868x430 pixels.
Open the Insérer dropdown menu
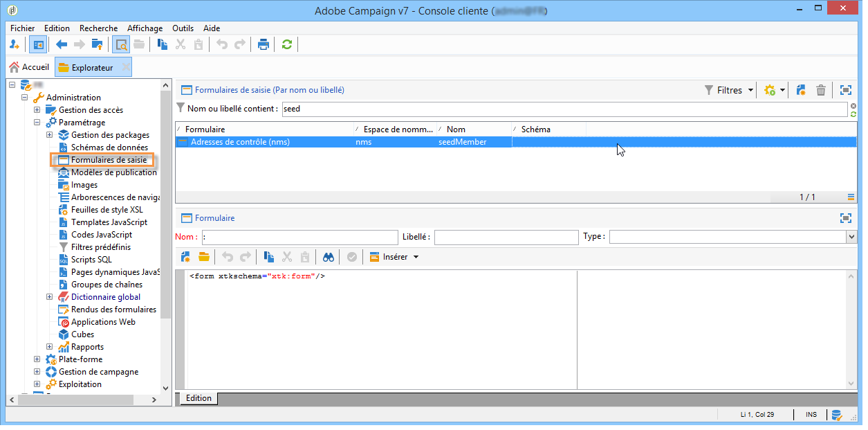coord(394,257)
